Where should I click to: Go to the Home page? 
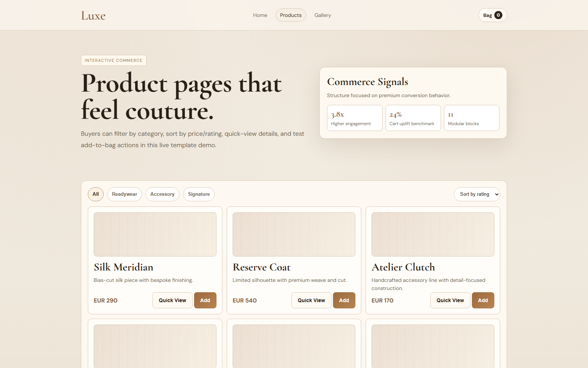260,15
